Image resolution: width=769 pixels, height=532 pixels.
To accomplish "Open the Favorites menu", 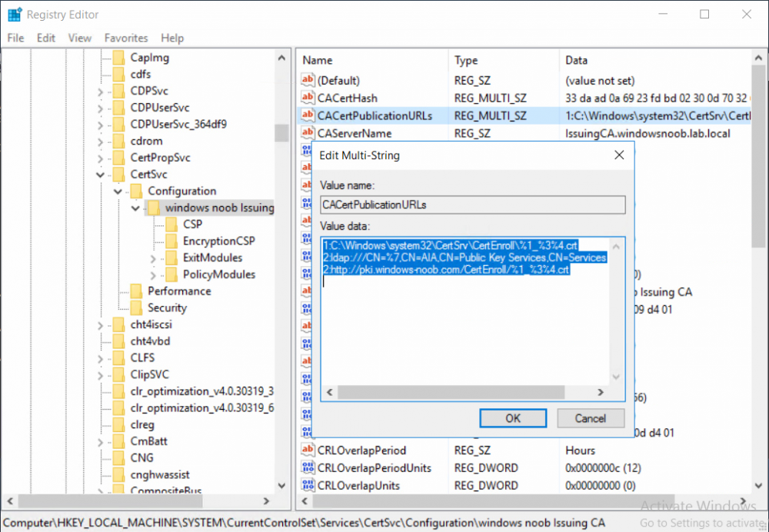I will (x=126, y=38).
